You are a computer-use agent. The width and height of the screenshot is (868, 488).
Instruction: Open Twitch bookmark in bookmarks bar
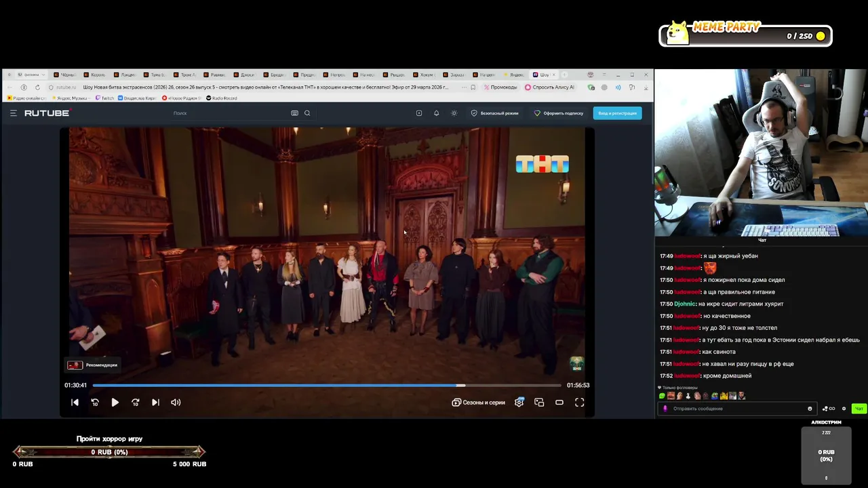coord(104,98)
